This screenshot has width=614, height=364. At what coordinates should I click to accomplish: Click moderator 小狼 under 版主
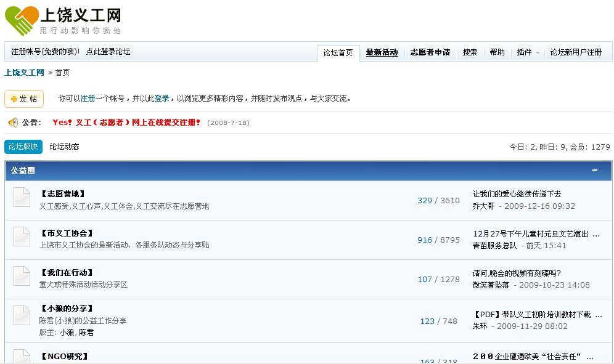[x=67, y=333]
